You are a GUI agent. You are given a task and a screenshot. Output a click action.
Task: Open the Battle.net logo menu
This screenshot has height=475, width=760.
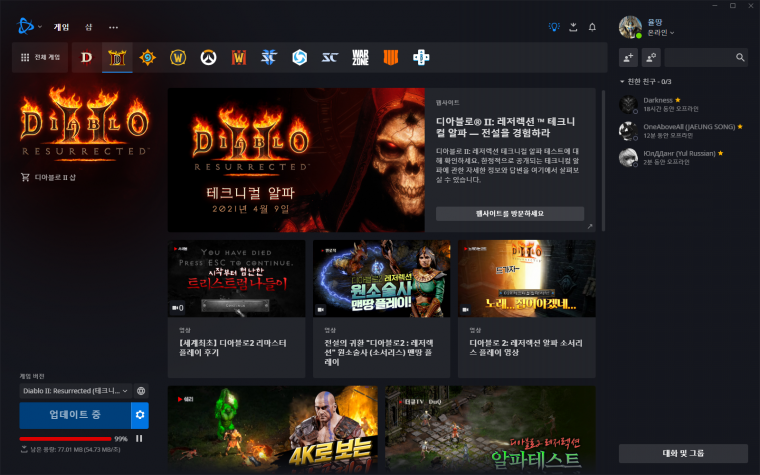pos(28,27)
